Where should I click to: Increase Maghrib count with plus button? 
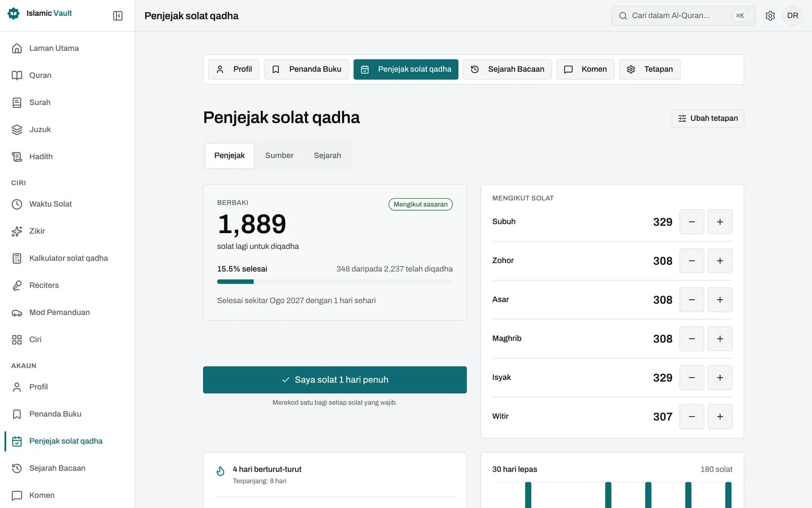coord(720,339)
